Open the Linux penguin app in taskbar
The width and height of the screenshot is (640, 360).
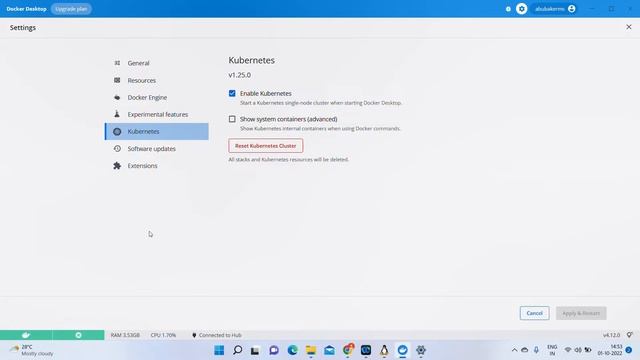coord(384,350)
